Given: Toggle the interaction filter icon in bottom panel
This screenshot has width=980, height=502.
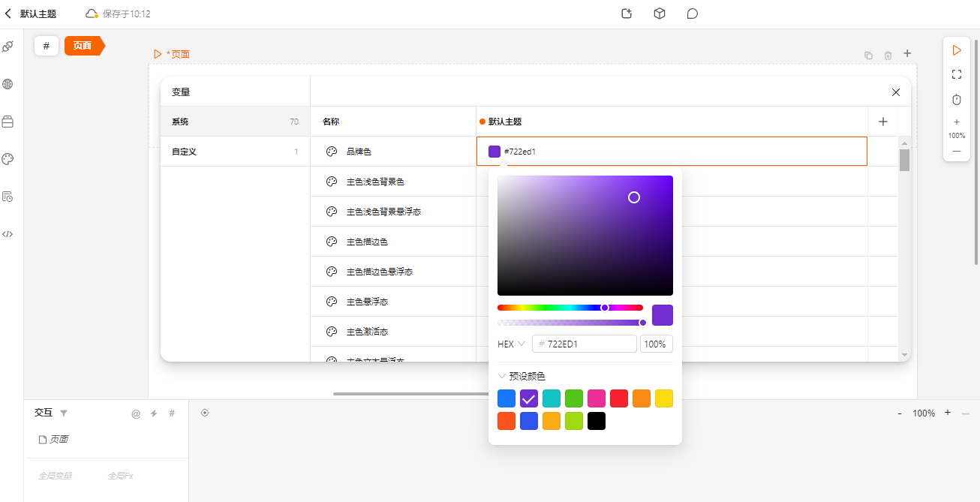Looking at the screenshot, I should 65,412.
